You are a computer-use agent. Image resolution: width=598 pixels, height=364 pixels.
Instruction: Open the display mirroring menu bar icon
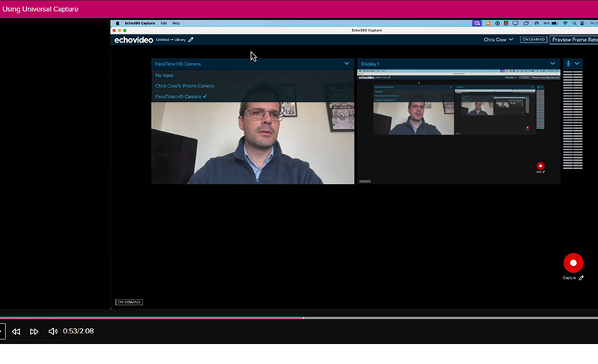[515, 23]
